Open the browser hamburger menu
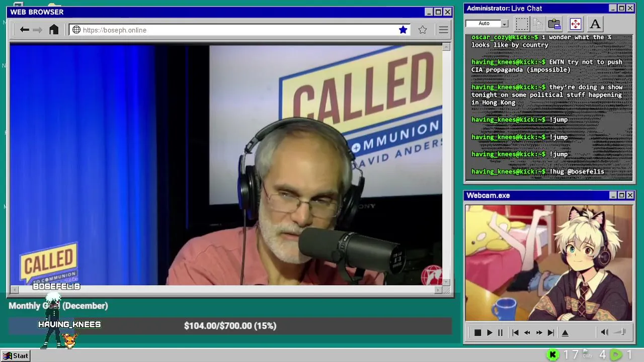This screenshot has width=644, height=362. click(443, 30)
